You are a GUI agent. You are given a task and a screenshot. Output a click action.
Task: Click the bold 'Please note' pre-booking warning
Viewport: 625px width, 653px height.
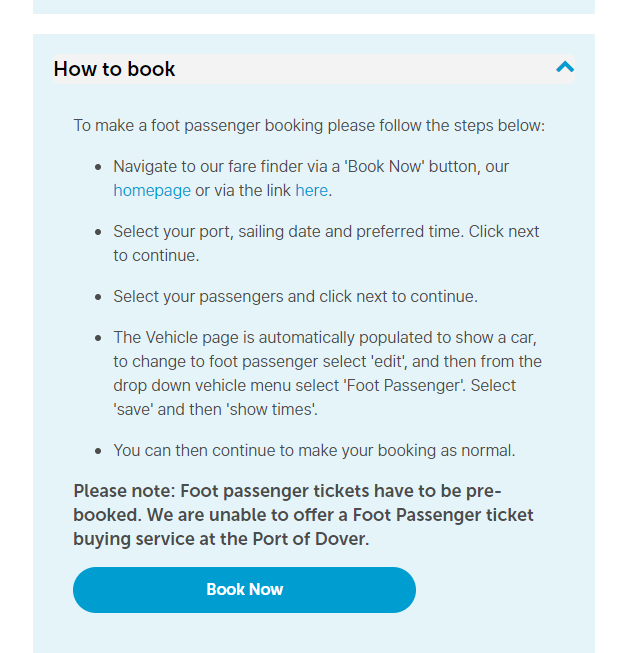pos(303,515)
